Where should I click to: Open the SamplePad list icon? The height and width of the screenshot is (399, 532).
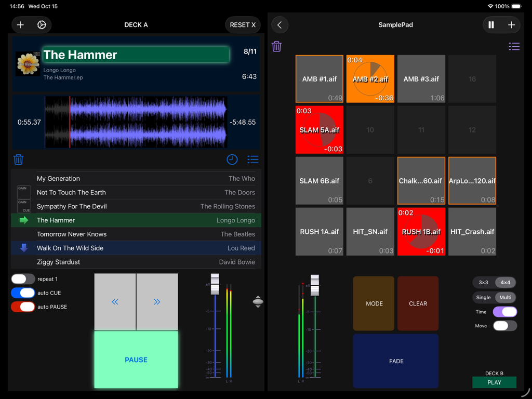coord(514,46)
